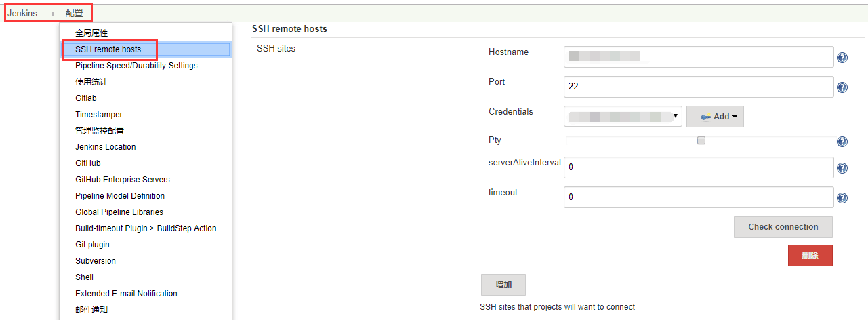Expand the Add credentials dropdown arrow
Viewport: 868px width, 320px height.
[734, 117]
